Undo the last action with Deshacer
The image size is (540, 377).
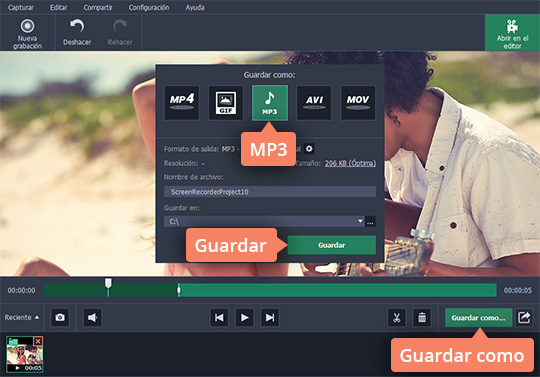tap(77, 33)
